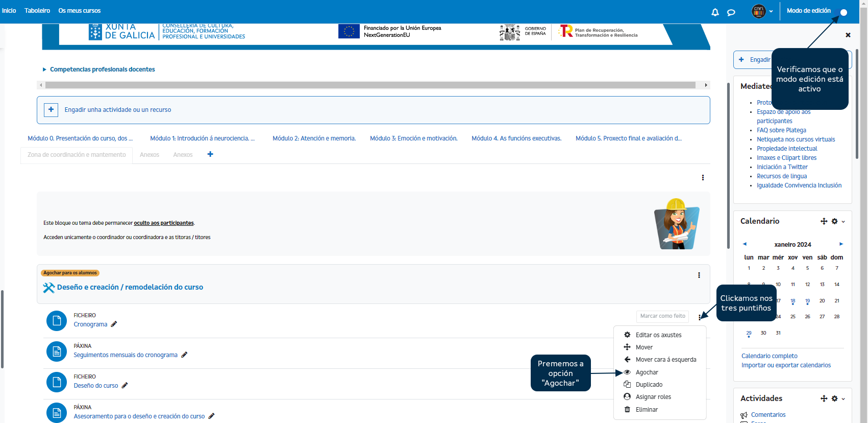The image size is (868, 423).
Task: Click pencil icon next to Cronograma
Action: (114, 324)
